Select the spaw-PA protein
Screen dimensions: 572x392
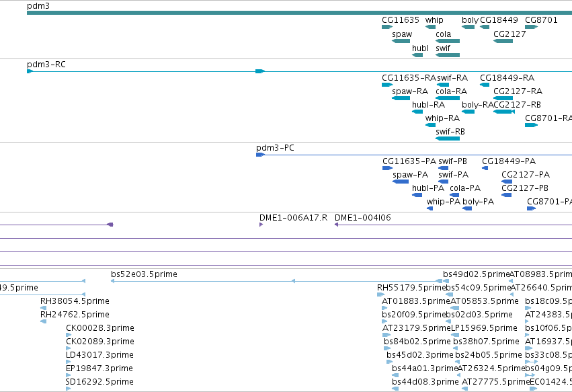point(401,182)
